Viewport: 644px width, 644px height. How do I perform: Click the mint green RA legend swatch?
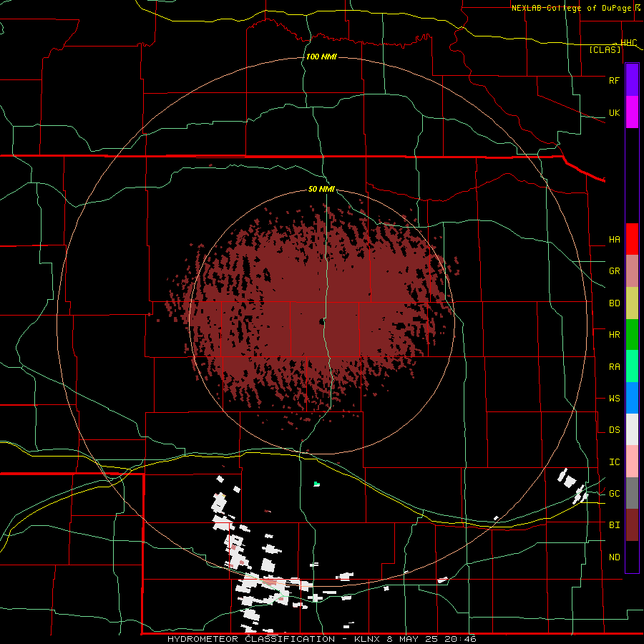coord(632,366)
